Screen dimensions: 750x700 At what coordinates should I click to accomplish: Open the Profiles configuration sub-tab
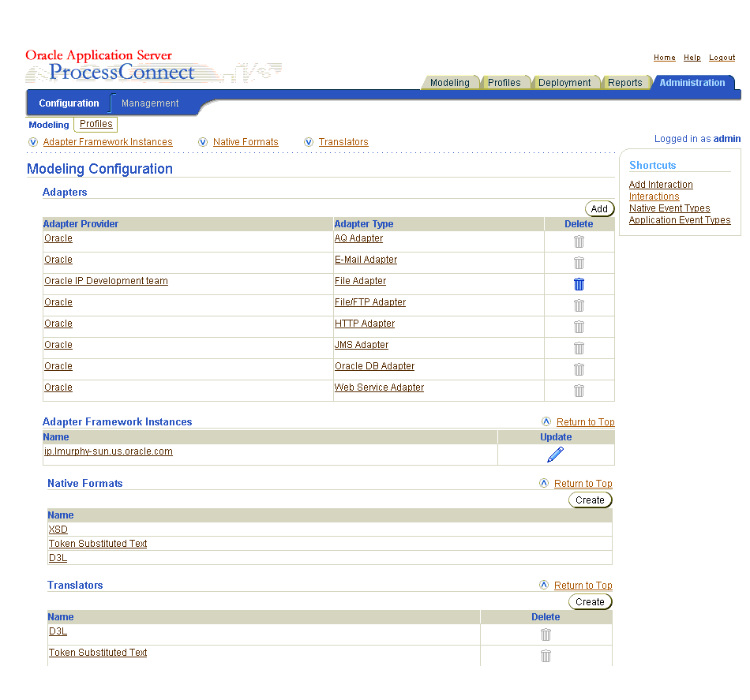tap(96, 124)
